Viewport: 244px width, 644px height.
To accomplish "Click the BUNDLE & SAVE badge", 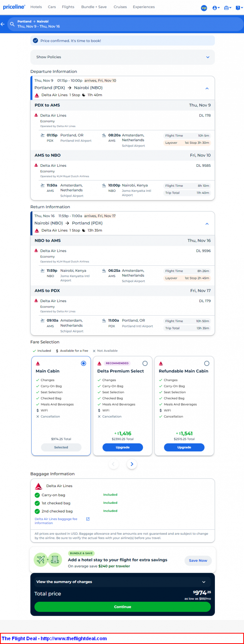I will pyautogui.click(x=81, y=553).
